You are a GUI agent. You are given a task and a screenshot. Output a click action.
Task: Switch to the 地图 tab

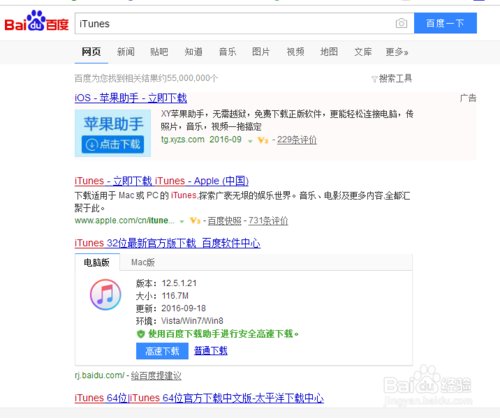click(x=329, y=52)
